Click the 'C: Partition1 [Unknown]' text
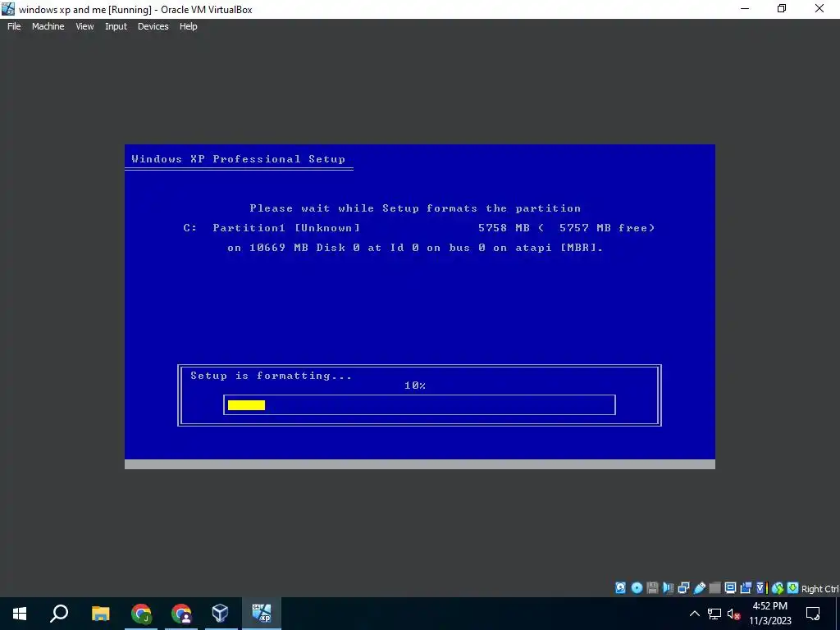The image size is (840, 630). [272, 228]
